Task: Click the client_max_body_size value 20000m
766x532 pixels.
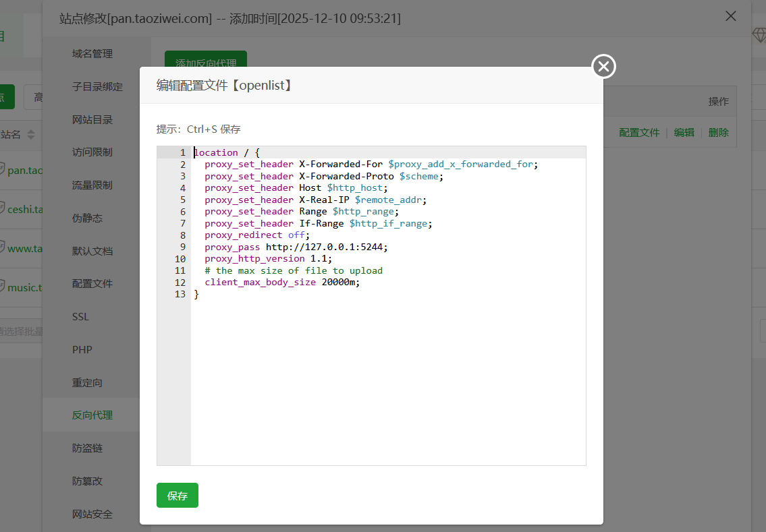Action: tap(340, 283)
